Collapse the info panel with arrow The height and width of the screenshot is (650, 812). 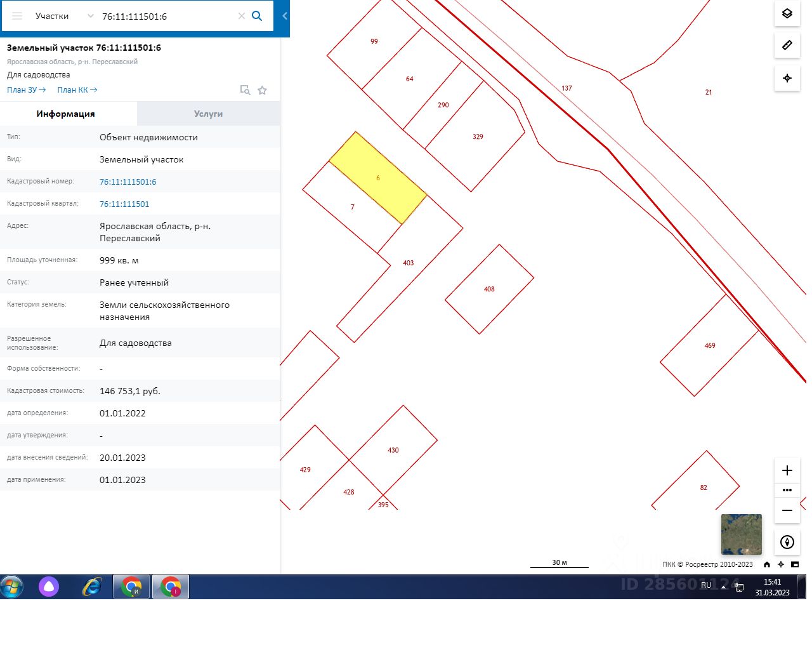coord(285,16)
